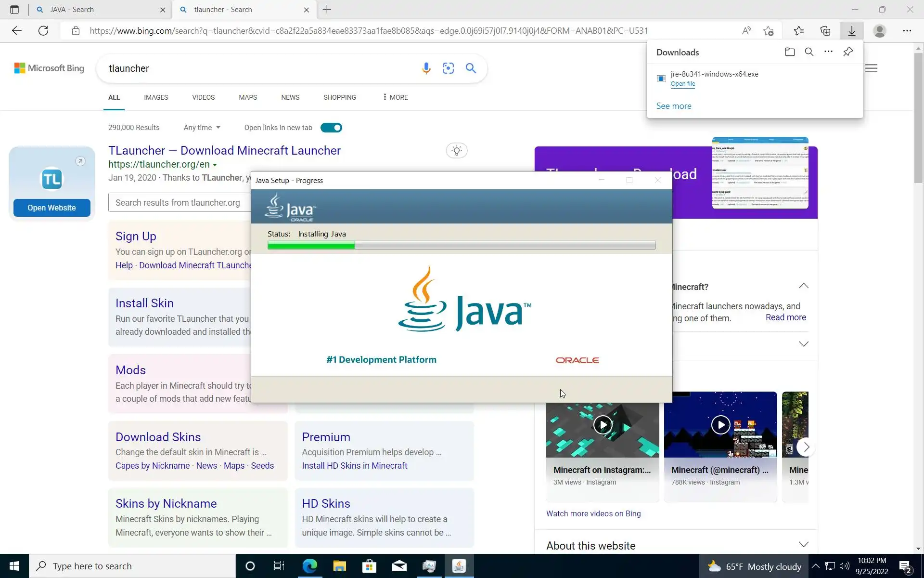Collapse the Minecraft question answer chevron

click(x=803, y=286)
